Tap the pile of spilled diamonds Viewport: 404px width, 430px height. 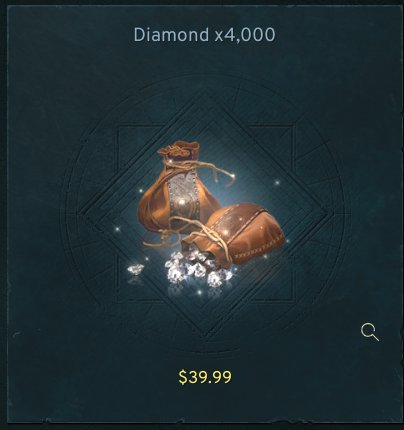pos(199,269)
